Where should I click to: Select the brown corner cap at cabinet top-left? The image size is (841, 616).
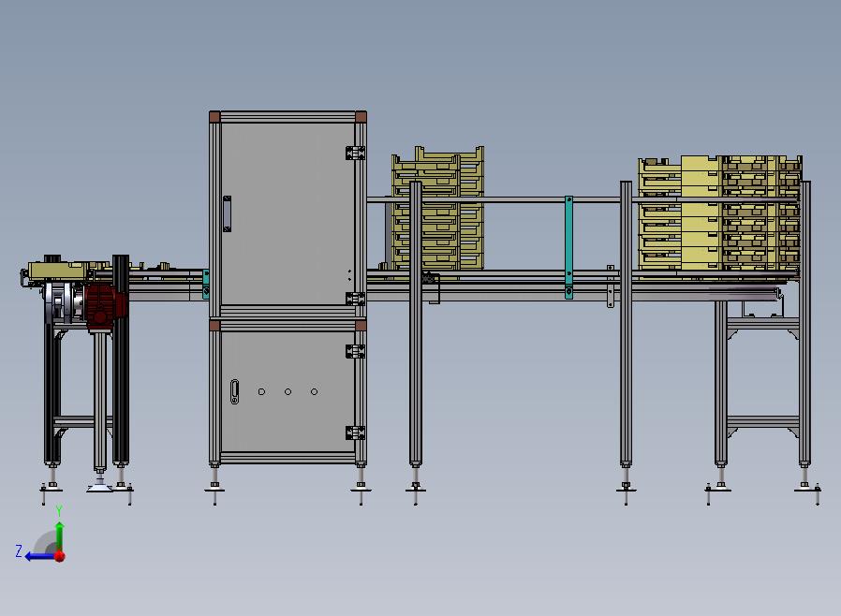pyautogui.click(x=214, y=117)
